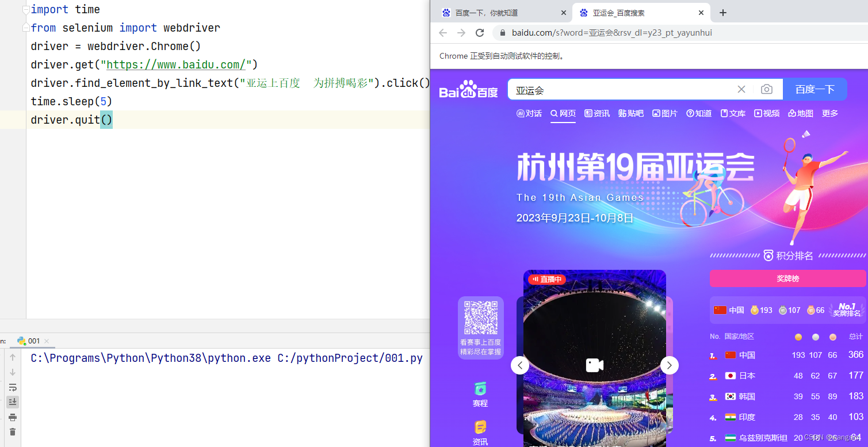This screenshot has height=447, width=868.
Task: Close the 001 run tab
Action: pos(47,341)
